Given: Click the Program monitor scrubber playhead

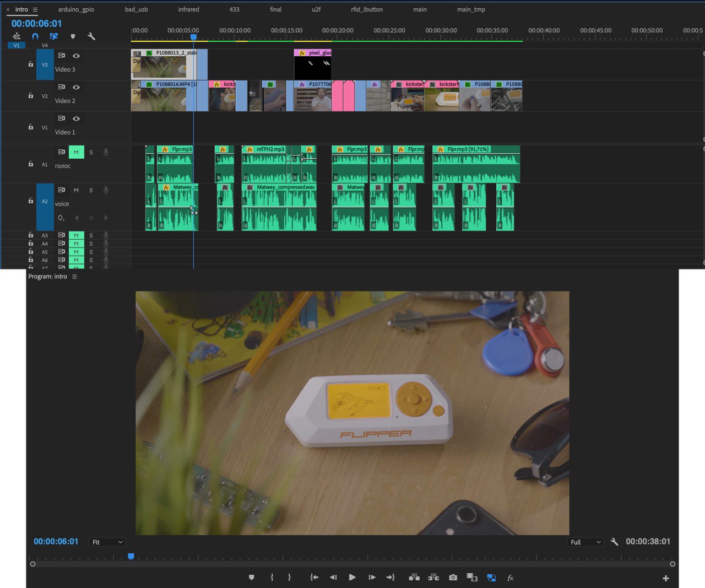Looking at the screenshot, I should [131, 557].
